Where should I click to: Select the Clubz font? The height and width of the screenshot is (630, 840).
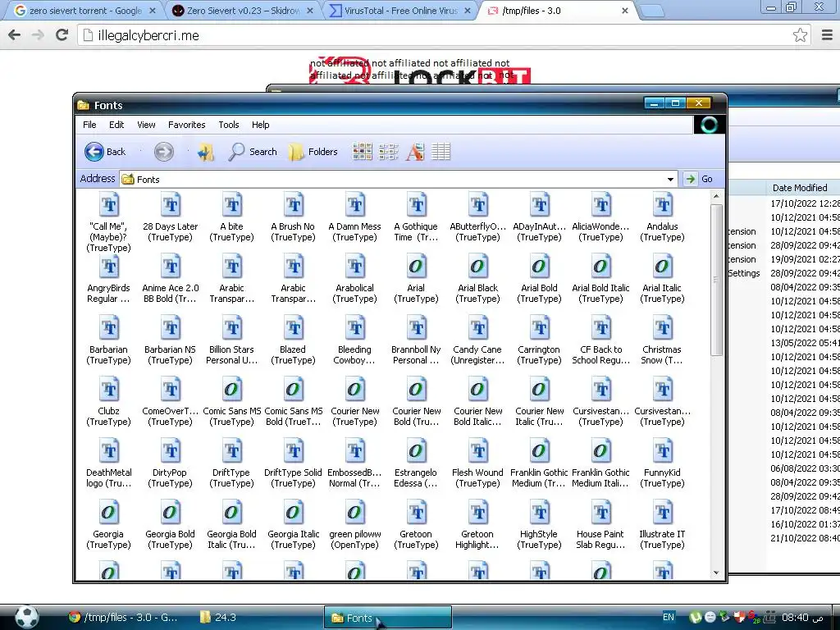point(109,402)
